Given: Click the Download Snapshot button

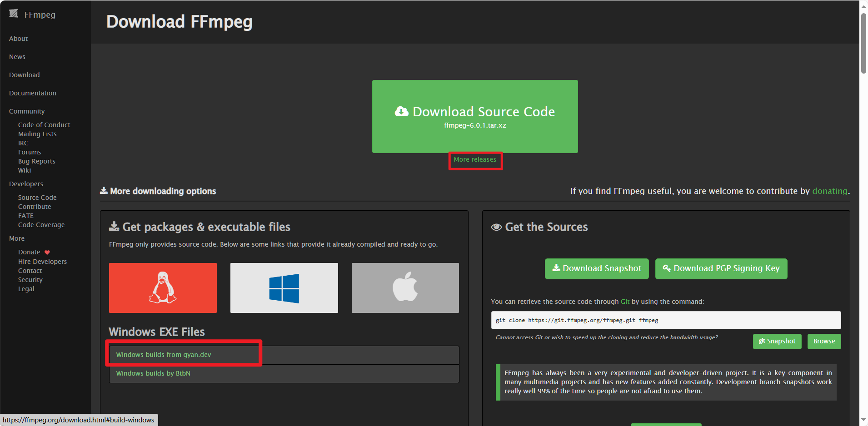Looking at the screenshot, I should coord(597,268).
